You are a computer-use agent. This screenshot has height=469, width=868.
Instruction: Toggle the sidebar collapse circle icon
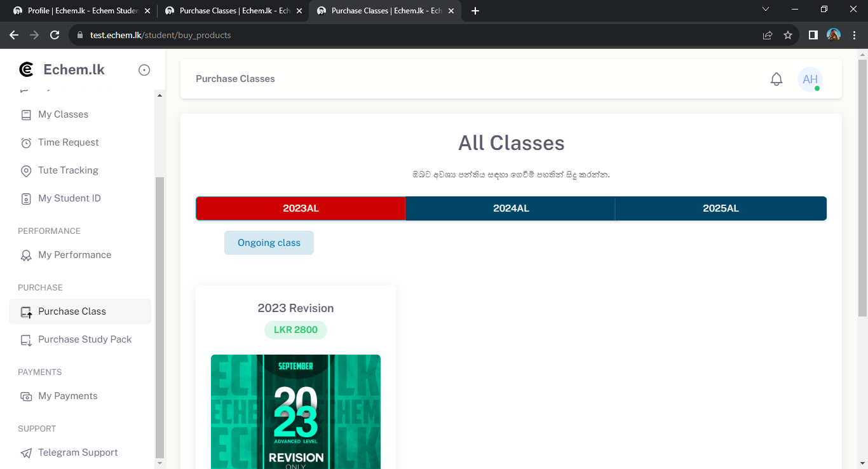point(144,70)
